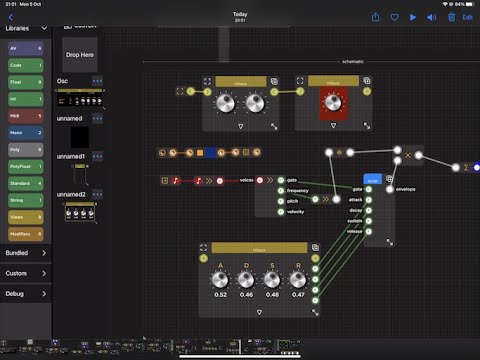Expand the Debug section
480x360 pixels.
pyautogui.click(x=26, y=294)
